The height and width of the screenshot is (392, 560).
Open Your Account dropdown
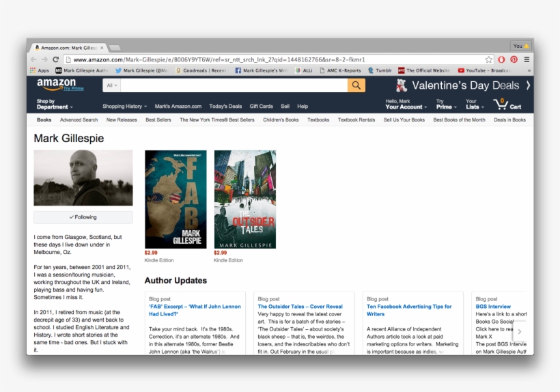click(406, 104)
